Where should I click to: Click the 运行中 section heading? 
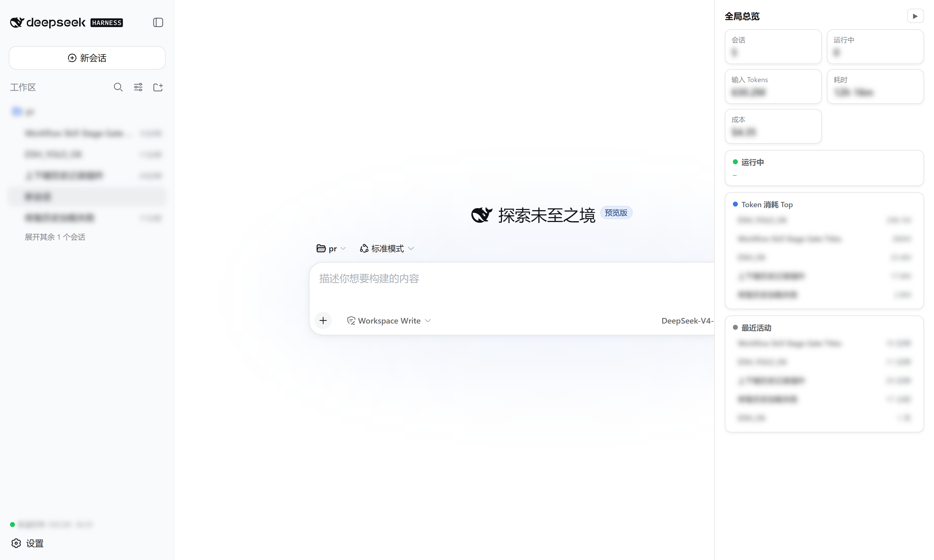(x=752, y=162)
